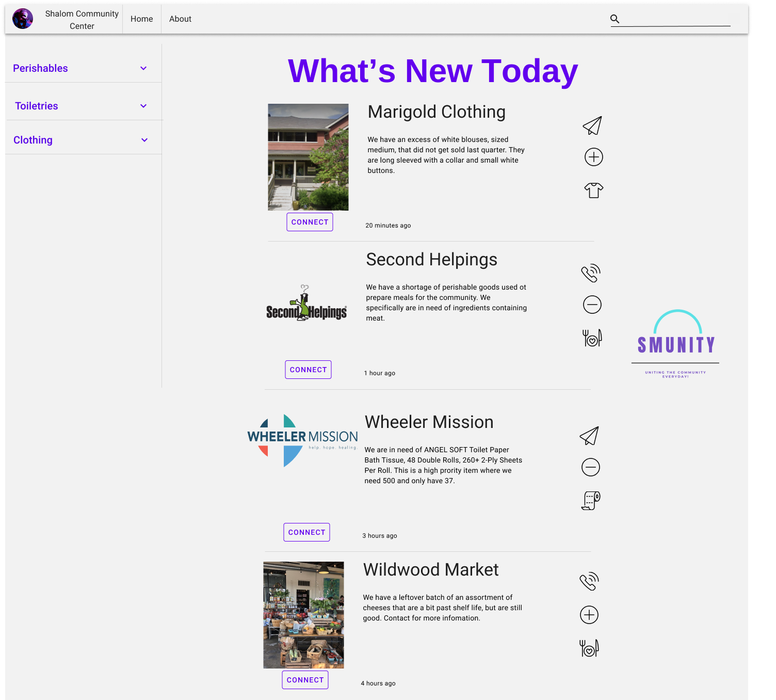The height and width of the screenshot is (700, 776).
Task: Click the food plate icon for Second Helpings
Action: pyautogui.click(x=592, y=338)
